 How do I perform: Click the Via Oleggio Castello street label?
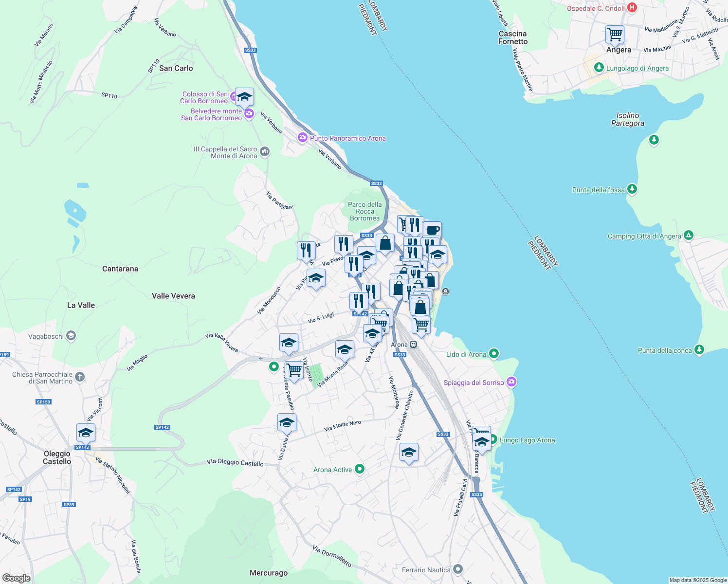pos(235,462)
